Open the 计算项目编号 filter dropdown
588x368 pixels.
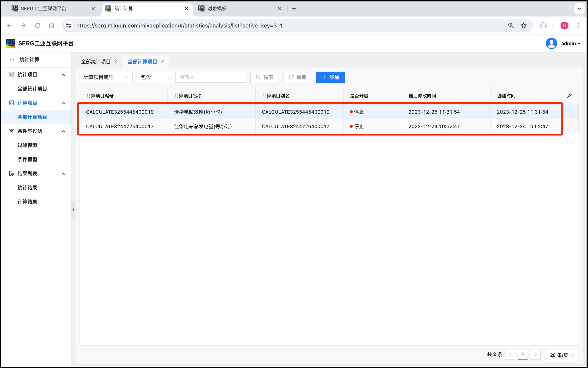106,77
